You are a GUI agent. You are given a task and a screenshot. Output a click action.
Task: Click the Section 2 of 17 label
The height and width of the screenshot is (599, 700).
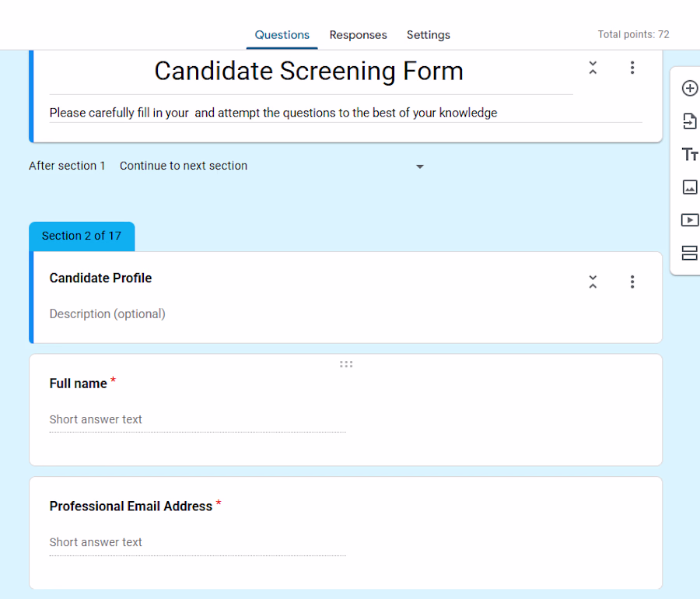click(82, 236)
